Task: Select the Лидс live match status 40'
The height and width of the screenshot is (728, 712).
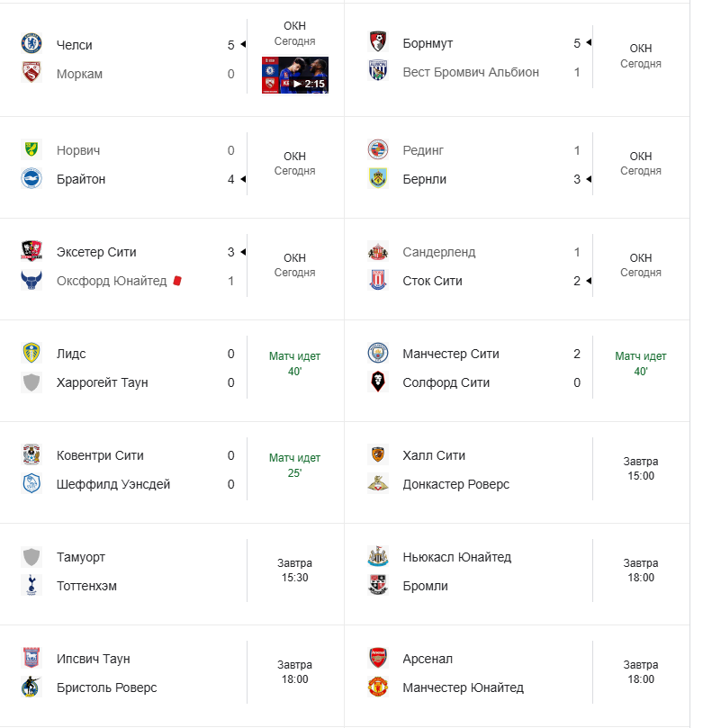Action: (x=294, y=364)
